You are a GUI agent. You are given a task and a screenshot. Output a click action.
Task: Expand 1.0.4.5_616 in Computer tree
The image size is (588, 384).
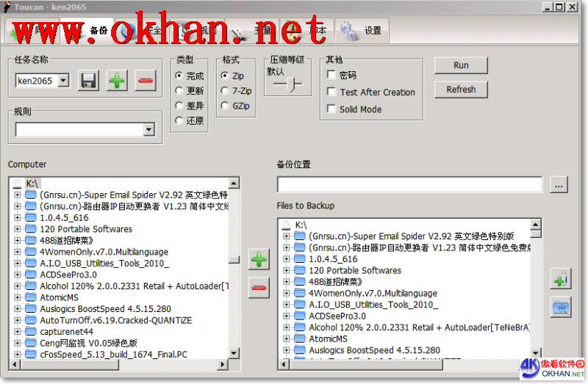pyautogui.click(x=17, y=217)
